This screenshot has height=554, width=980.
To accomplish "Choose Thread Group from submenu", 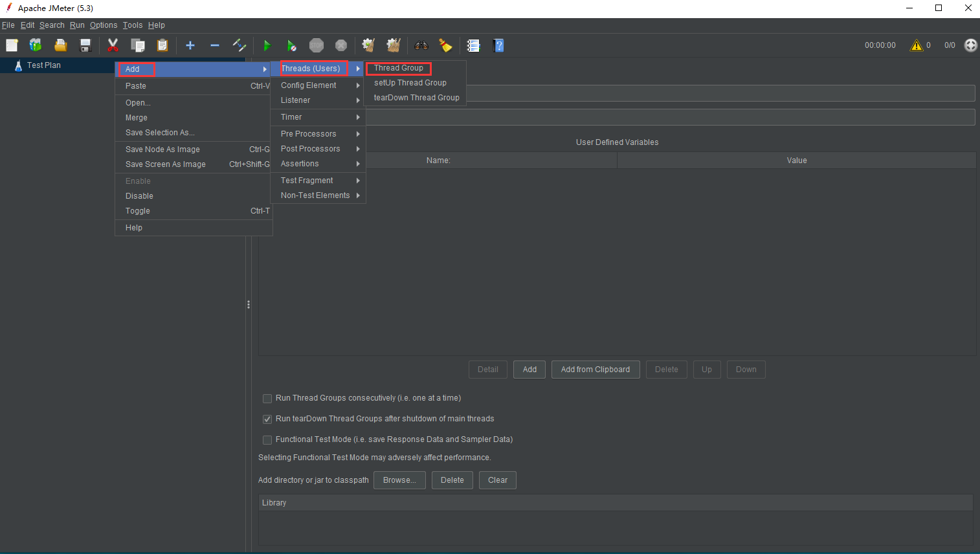I will point(415,68).
